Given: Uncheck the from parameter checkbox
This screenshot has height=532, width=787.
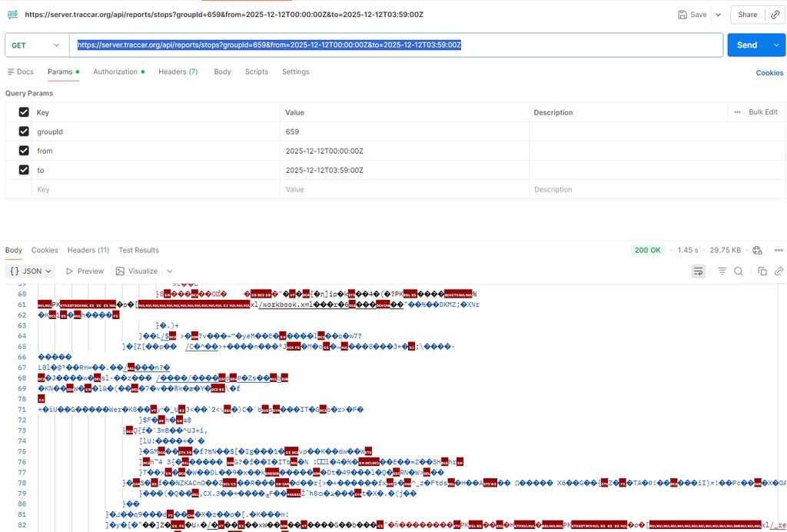Looking at the screenshot, I should tap(24, 150).
